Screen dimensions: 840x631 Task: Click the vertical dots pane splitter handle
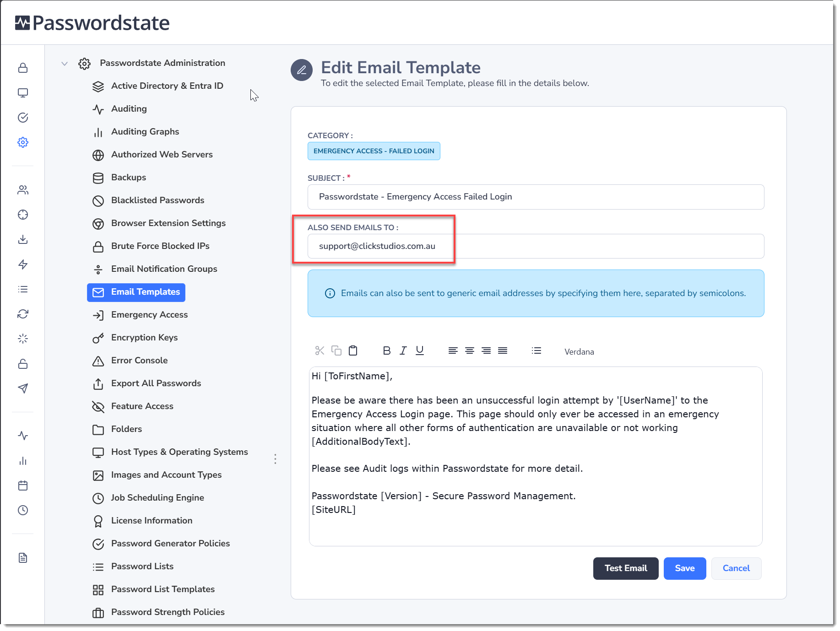click(x=275, y=459)
